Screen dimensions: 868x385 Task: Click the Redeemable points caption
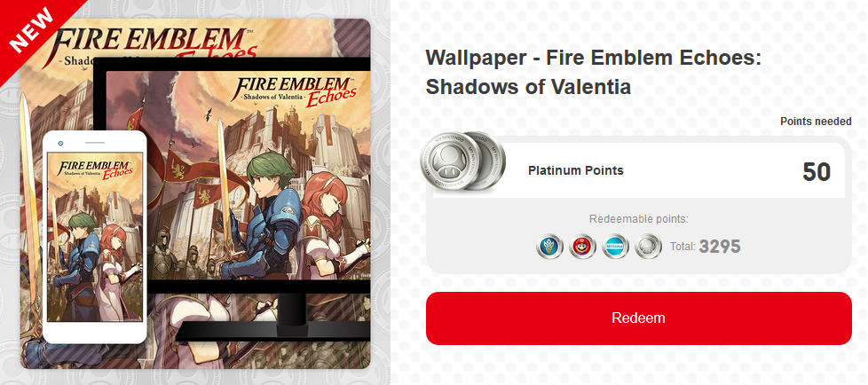click(639, 219)
